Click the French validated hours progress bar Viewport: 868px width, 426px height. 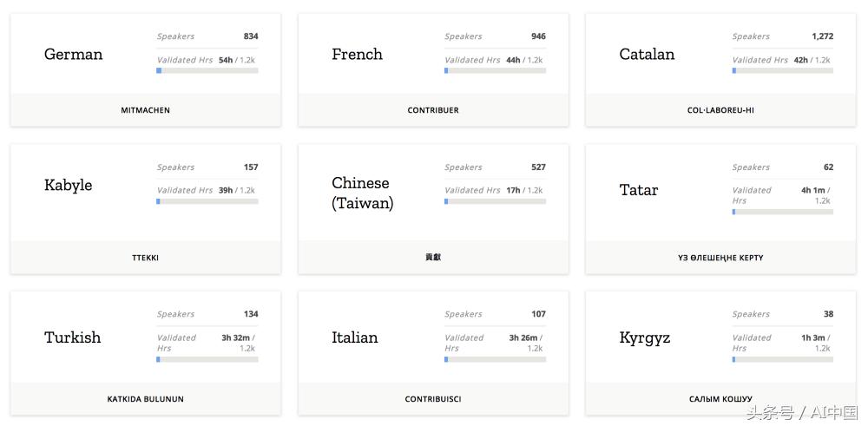click(495, 70)
